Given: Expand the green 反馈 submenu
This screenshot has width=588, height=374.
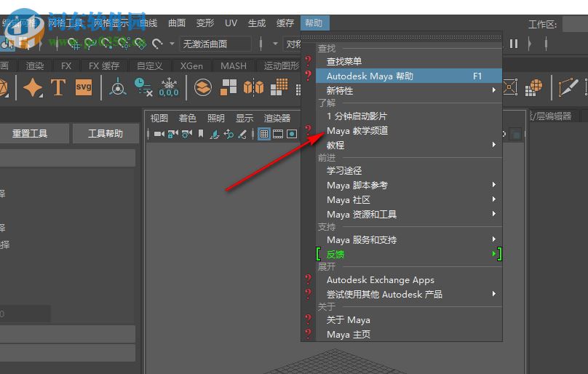Looking at the screenshot, I should pos(409,255).
